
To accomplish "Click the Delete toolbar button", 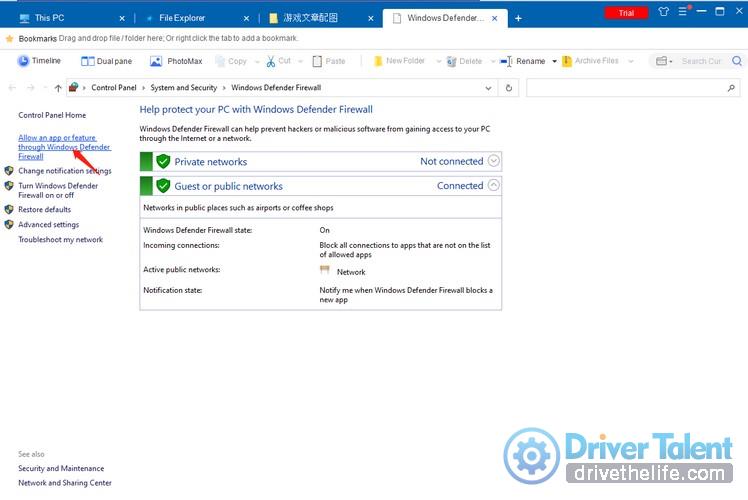I will (464, 61).
